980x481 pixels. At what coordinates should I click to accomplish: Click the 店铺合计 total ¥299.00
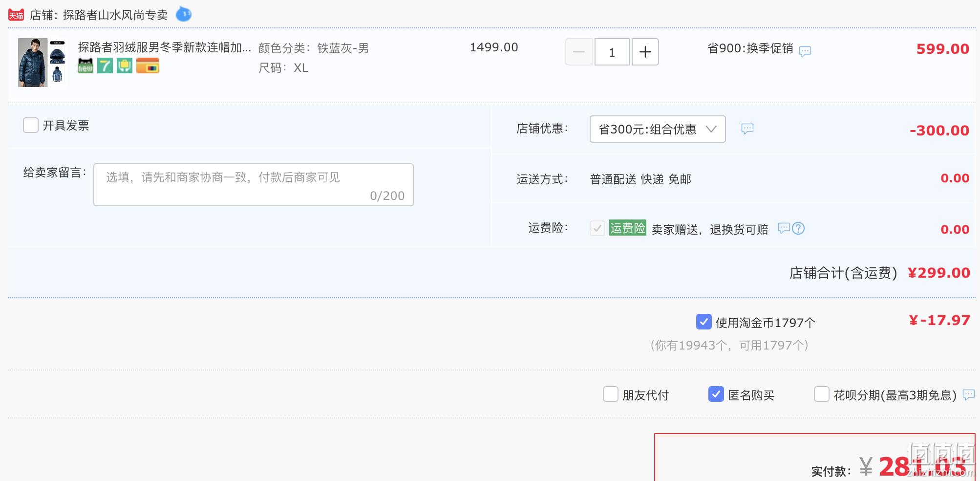[x=939, y=273]
